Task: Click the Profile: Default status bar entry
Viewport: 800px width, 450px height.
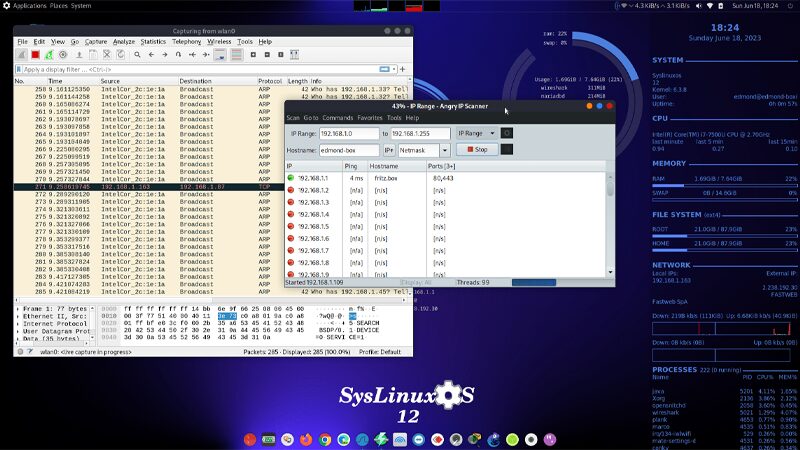Action: (x=380, y=352)
